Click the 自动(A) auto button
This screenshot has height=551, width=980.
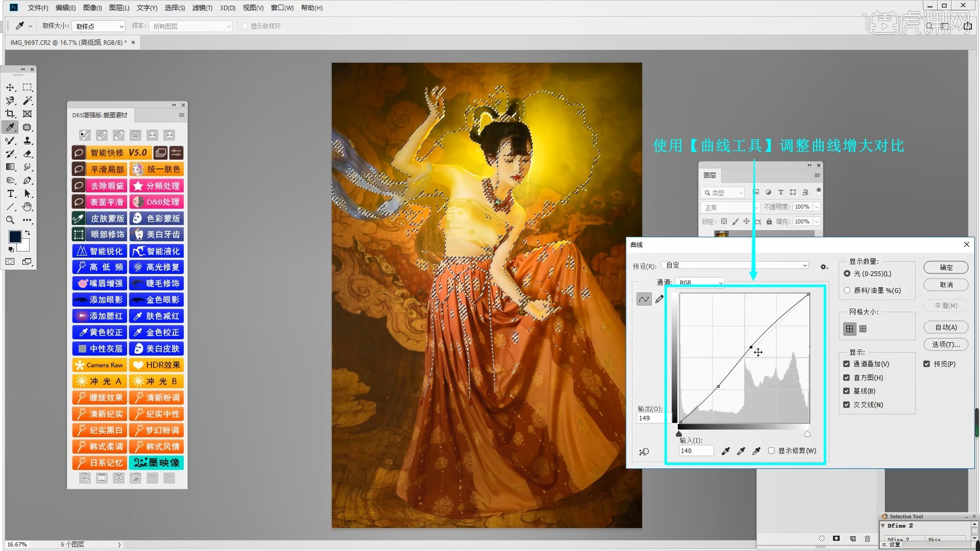pyautogui.click(x=946, y=327)
